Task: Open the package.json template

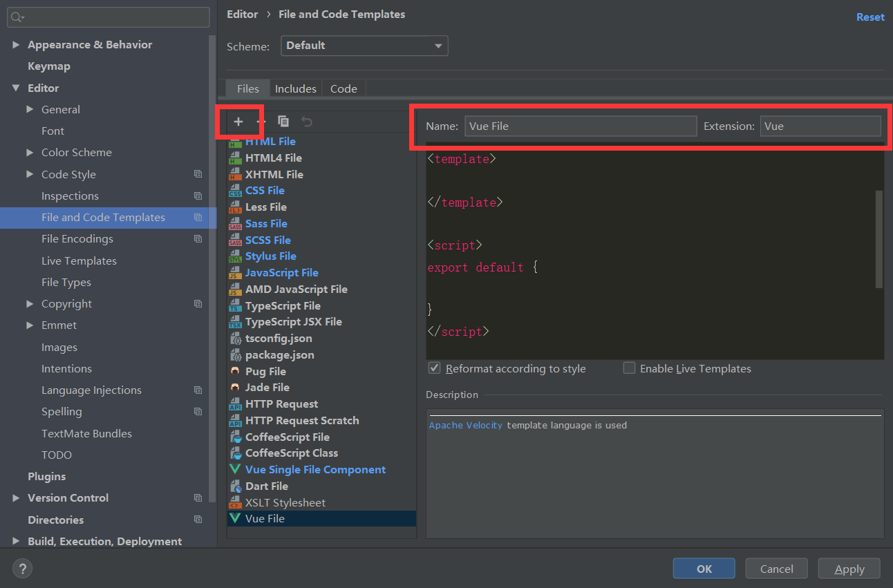Action: click(x=281, y=354)
